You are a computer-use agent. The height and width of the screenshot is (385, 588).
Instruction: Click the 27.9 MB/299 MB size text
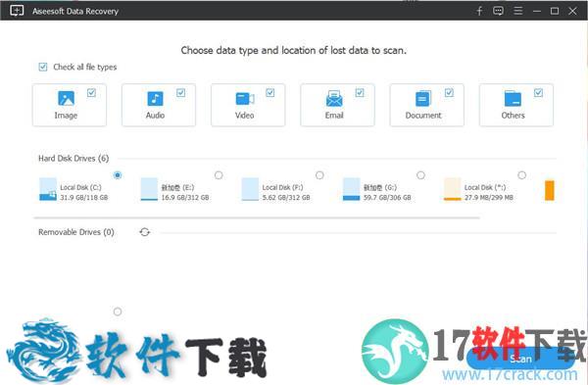[489, 198]
